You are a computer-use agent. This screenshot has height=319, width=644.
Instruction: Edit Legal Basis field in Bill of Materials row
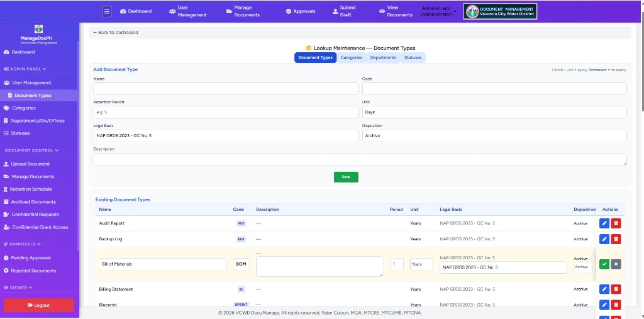[x=503, y=267]
